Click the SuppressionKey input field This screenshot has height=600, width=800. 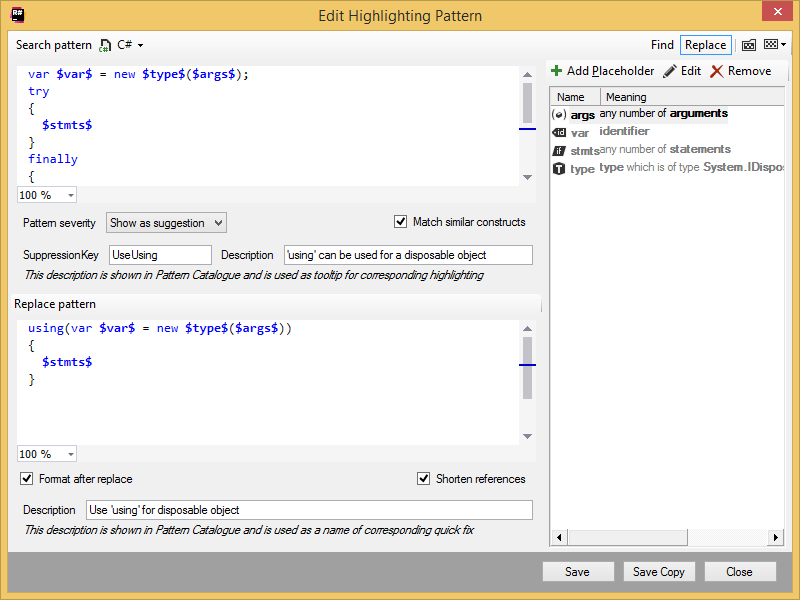pos(160,255)
